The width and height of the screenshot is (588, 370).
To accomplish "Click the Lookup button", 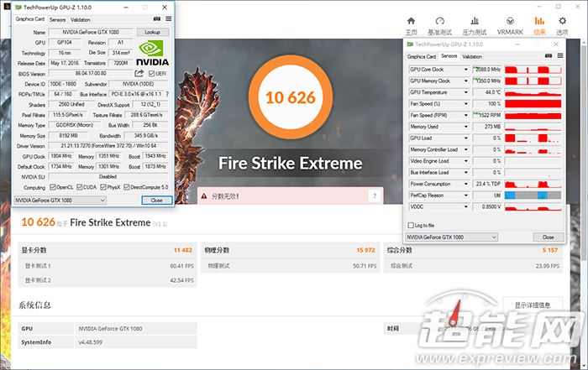I will coord(152,32).
